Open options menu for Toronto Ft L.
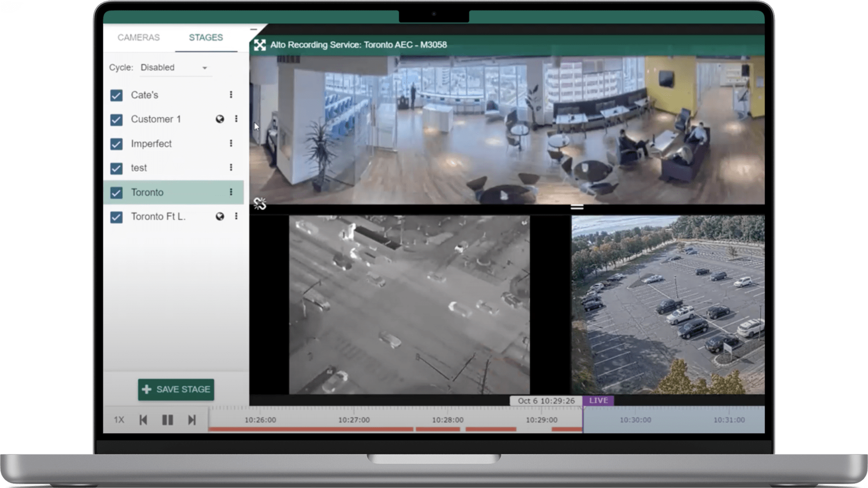 point(236,216)
